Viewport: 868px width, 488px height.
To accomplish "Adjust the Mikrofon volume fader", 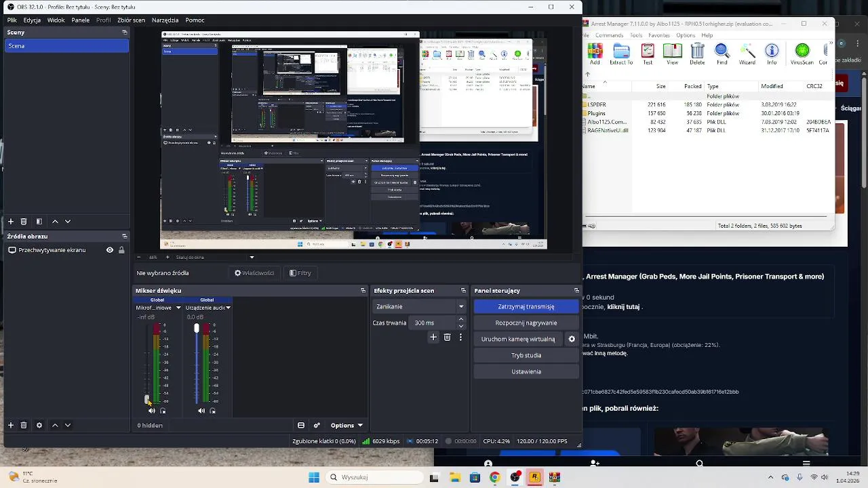I will pos(147,400).
